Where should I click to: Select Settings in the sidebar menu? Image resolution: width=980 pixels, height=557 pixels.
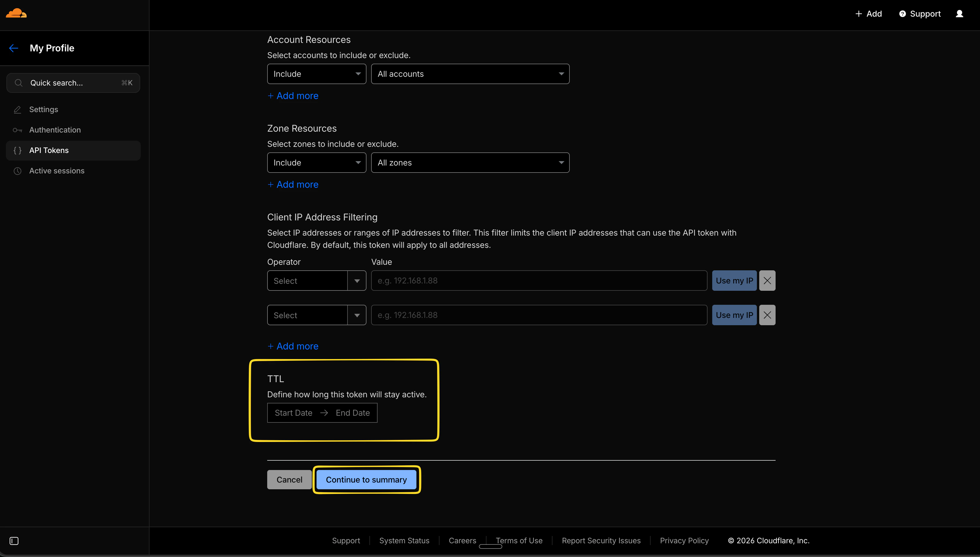44,109
